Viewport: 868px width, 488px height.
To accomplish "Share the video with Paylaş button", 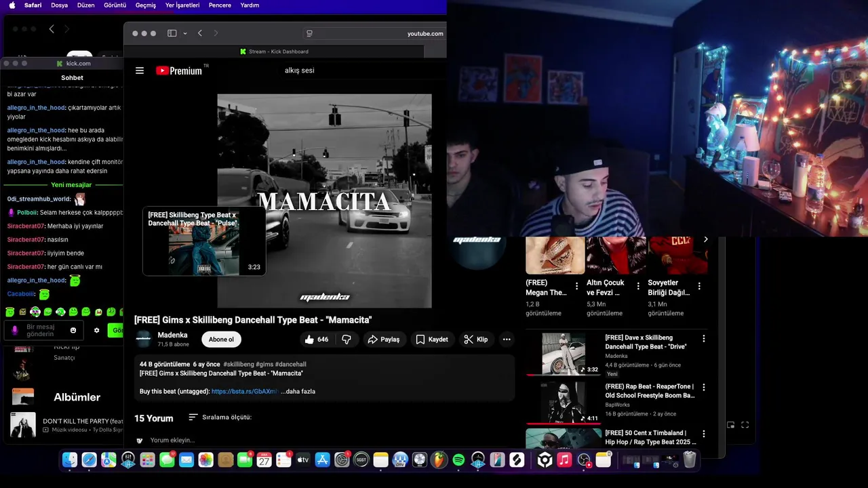I will pyautogui.click(x=384, y=340).
